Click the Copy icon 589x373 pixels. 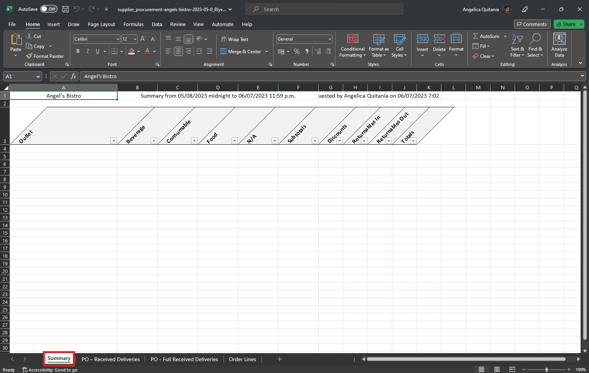[29, 46]
